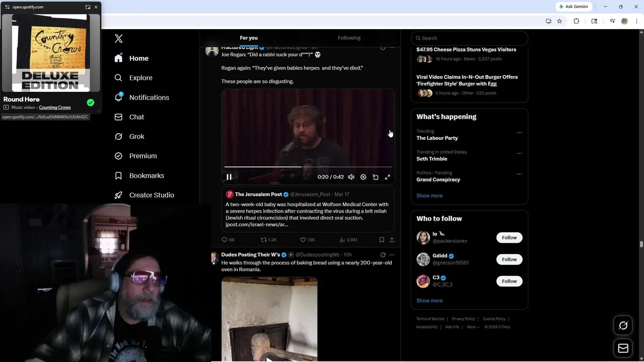This screenshot has height=362, width=644.
Task: Show more under Who to follow
Action: click(429, 301)
